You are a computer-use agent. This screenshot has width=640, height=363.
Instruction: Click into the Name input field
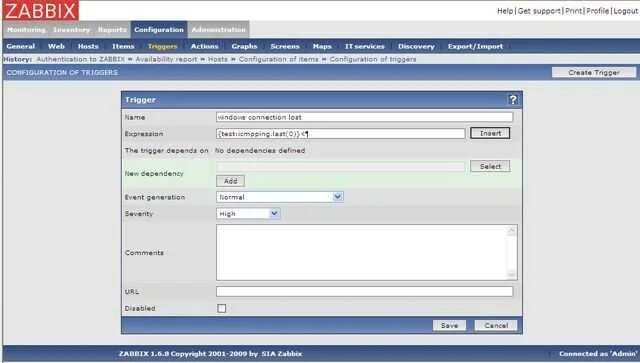point(364,117)
